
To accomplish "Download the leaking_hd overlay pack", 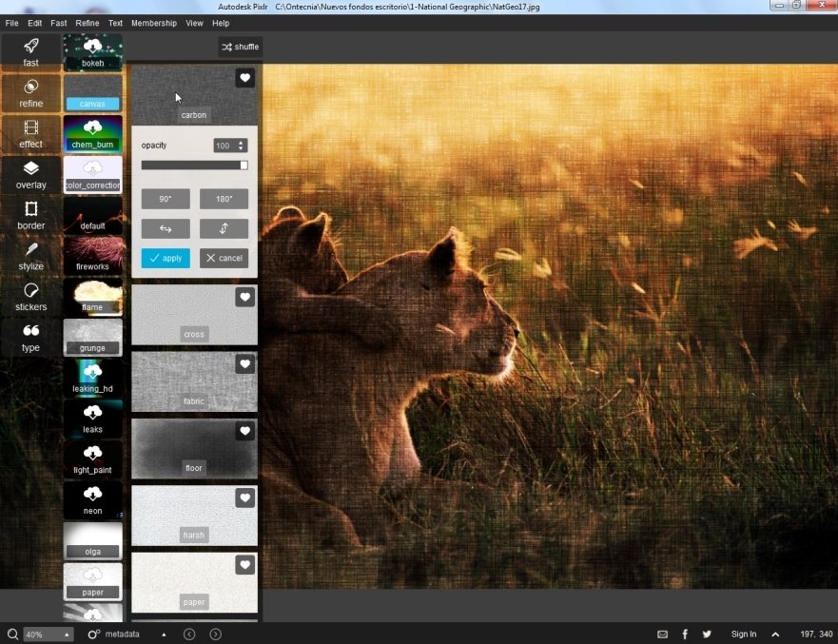I will pos(92,379).
